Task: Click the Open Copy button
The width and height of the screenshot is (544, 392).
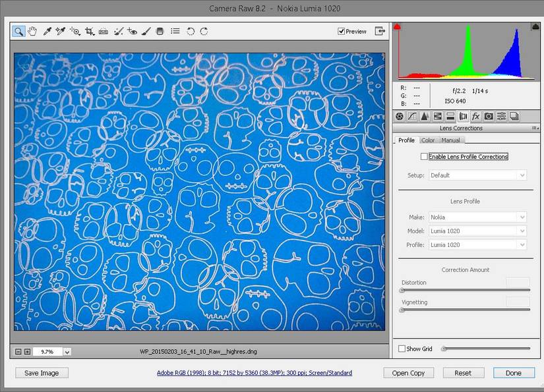Action: pyautogui.click(x=408, y=373)
